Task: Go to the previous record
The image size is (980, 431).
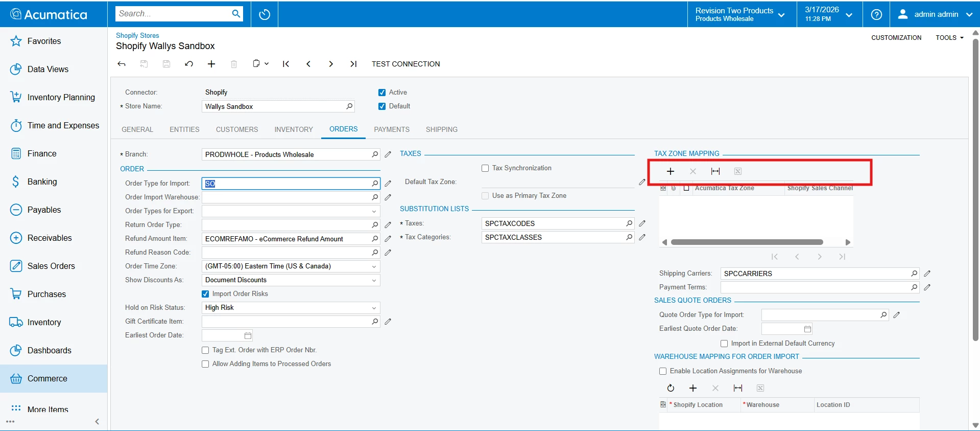Action: click(x=308, y=64)
